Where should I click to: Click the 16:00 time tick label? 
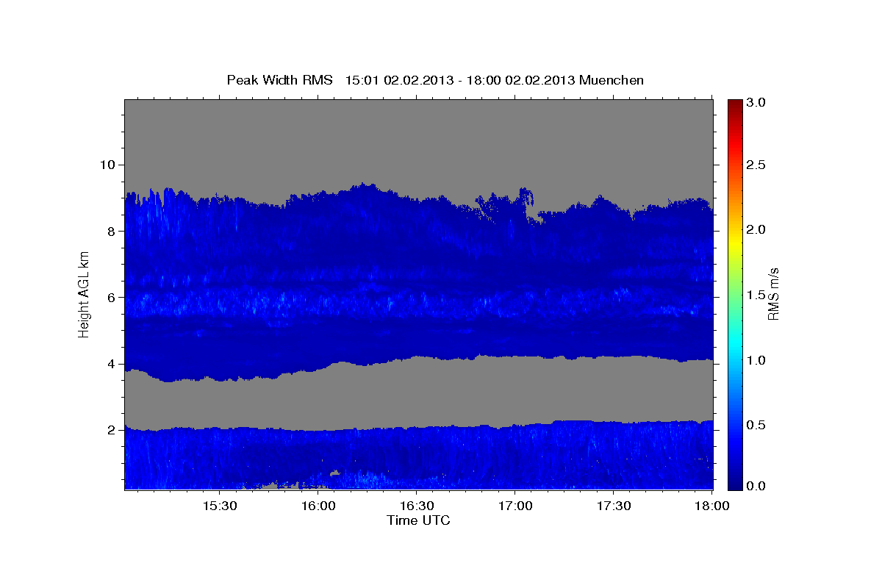pos(318,506)
